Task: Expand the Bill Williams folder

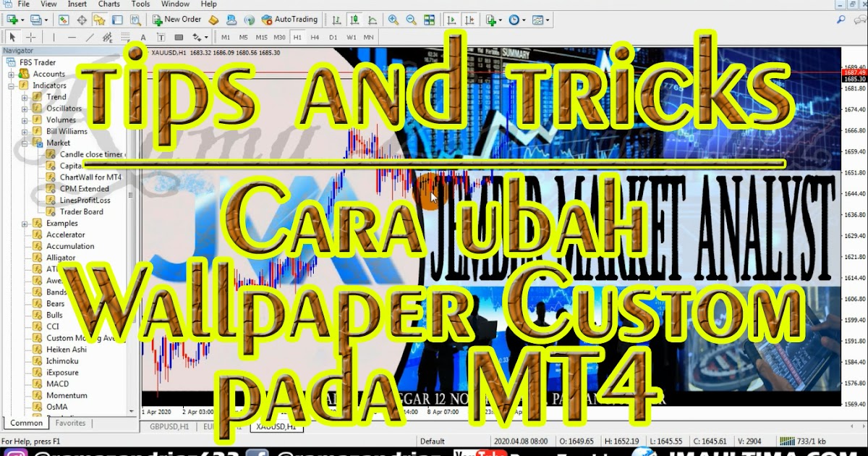Action: [25, 132]
